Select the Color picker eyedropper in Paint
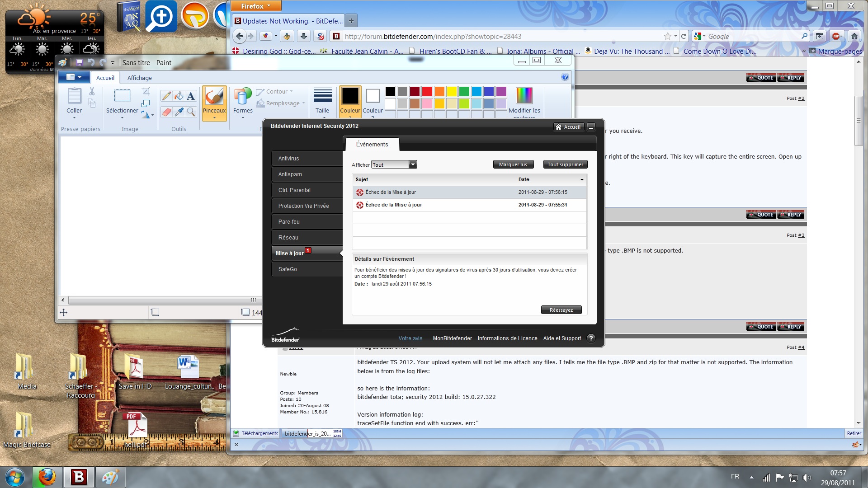Image resolution: width=868 pixels, height=488 pixels. (179, 112)
